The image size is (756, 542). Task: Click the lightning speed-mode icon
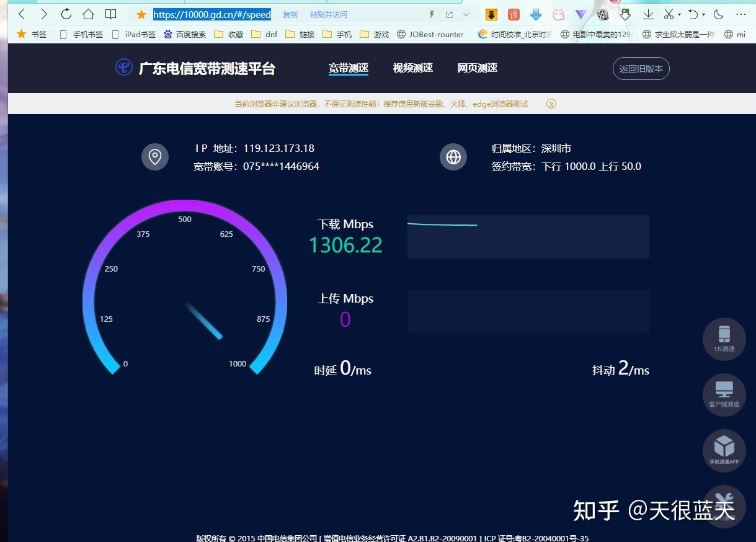click(x=432, y=14)
